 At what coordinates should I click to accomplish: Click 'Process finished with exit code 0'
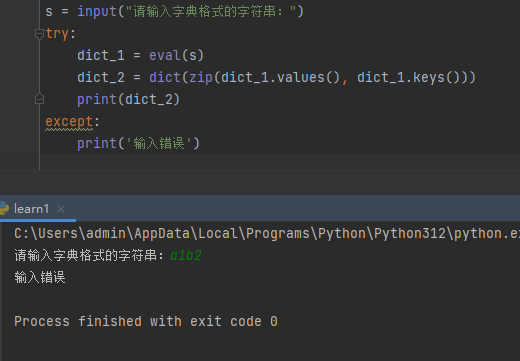tap(146, 322)
